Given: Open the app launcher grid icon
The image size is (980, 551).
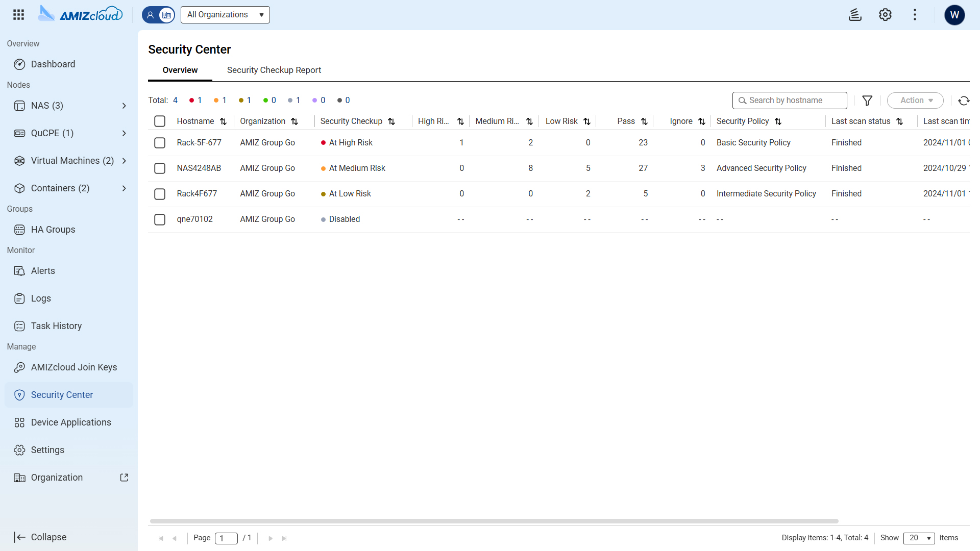Looking at the screenshot, I should [x=18, y=15].
